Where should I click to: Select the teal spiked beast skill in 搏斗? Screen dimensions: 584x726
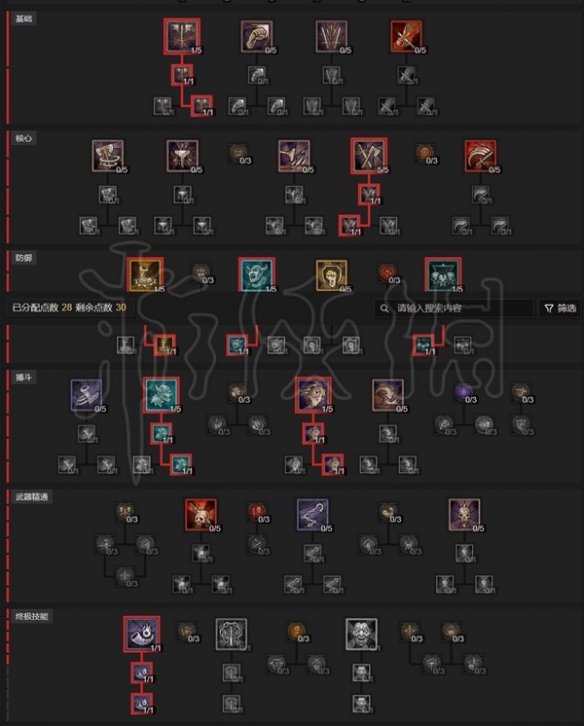pyautogui.click(x=162, y=395)
